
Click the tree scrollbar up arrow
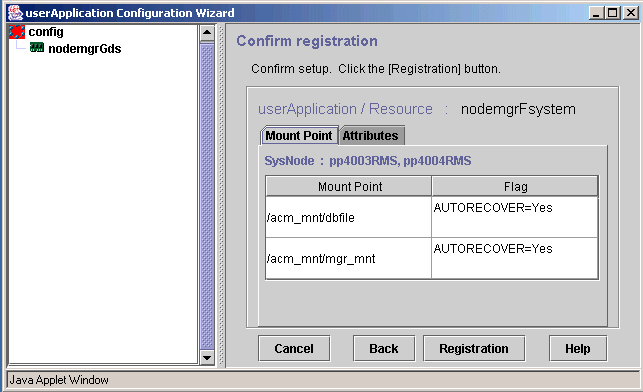tap(207, 33)
